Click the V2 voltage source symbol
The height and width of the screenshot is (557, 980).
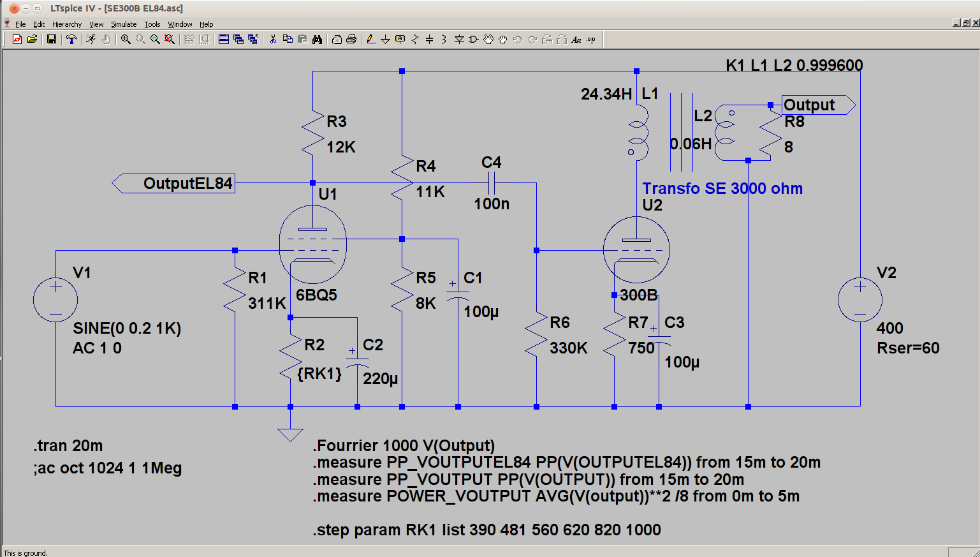tap(860, 300)
